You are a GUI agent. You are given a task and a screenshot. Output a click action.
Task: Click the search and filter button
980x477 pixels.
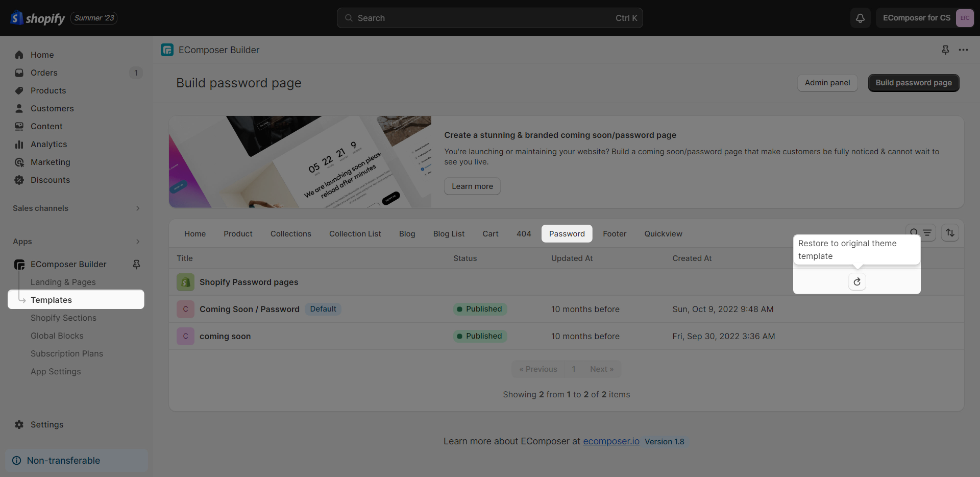pos(921,233)
